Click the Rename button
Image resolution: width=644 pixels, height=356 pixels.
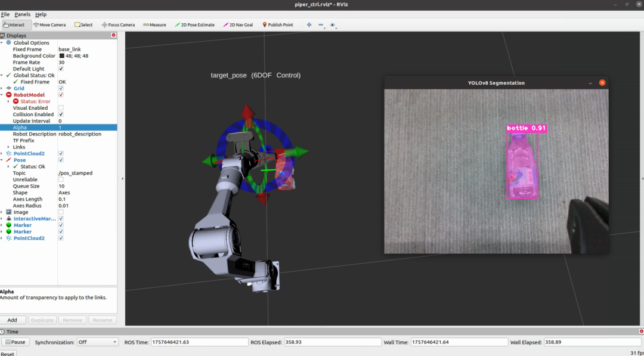click(103, 320)
